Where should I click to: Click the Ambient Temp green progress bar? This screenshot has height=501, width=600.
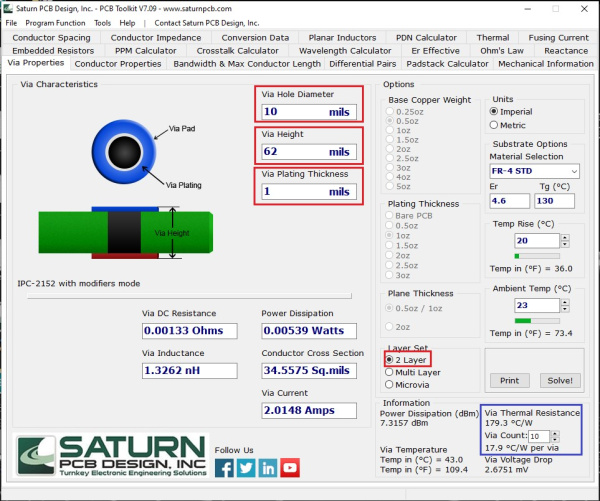tap(537, 320)
